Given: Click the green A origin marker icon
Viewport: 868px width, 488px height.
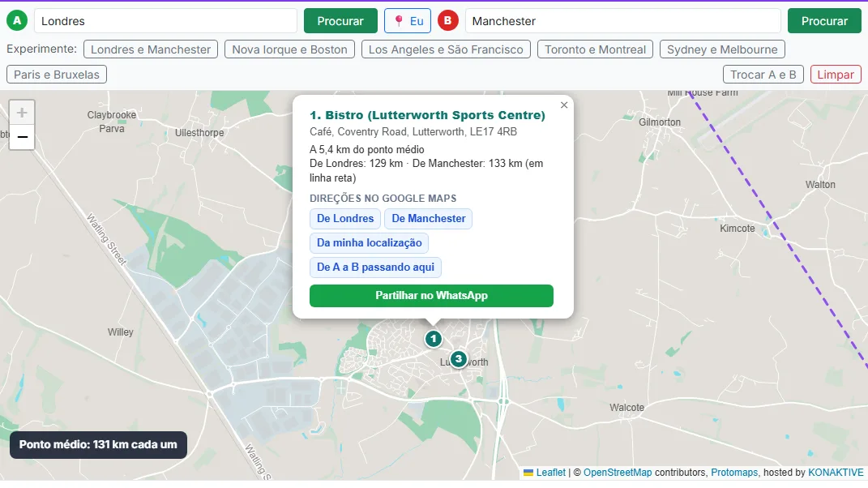Looking at the screenshot, I should 17,20.
